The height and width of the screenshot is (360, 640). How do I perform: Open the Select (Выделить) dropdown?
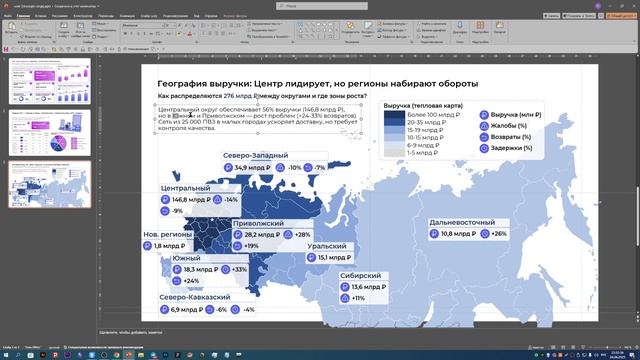click(428, 37)
